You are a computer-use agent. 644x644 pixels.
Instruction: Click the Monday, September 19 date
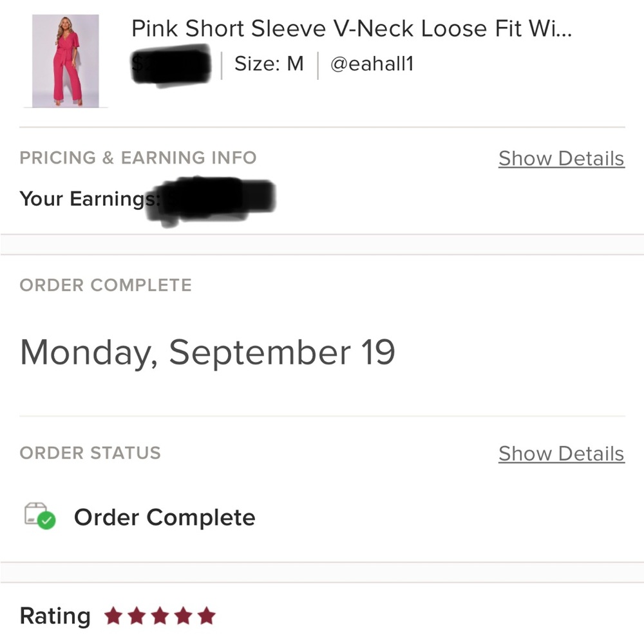(207, 353)
